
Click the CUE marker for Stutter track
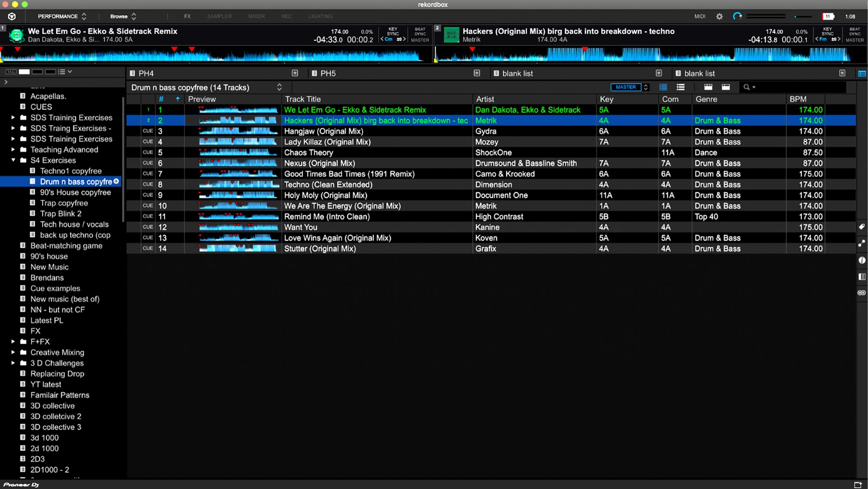(x=148, y=249)
